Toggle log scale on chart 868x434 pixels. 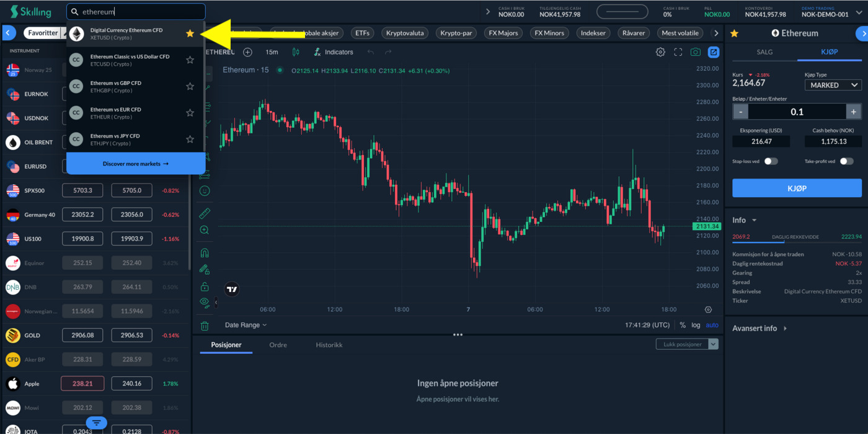point(696,325)
